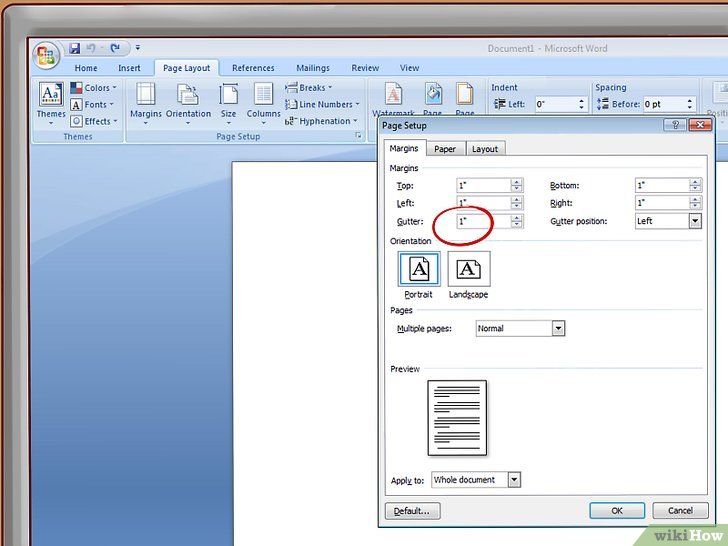
Task: Click the Right margin input field
Action: click(662, 203)
